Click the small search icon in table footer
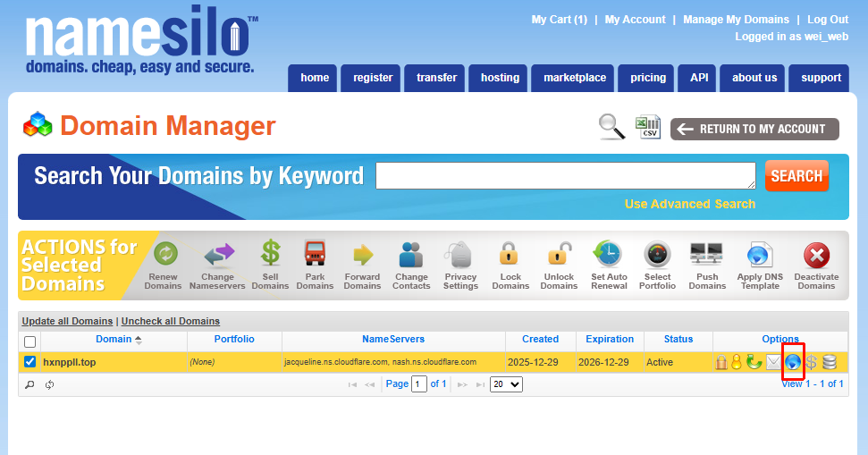The height and width of the screenshot is (455, 868). point(29,384)
